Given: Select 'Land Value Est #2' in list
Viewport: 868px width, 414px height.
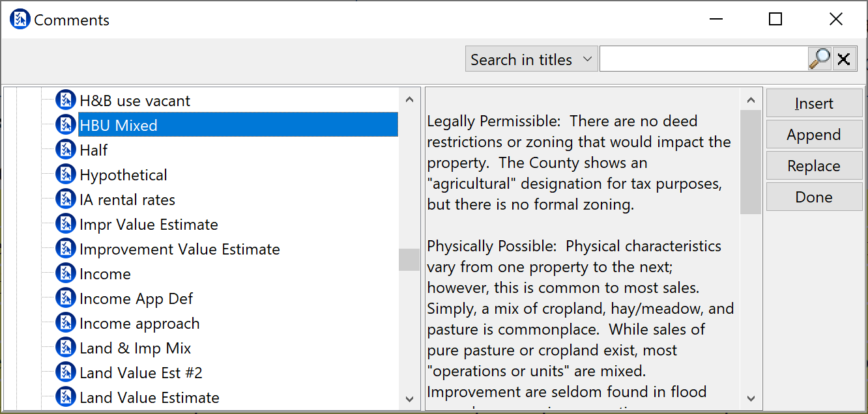Looking at the screenshot, I should (x=141, y=373).
